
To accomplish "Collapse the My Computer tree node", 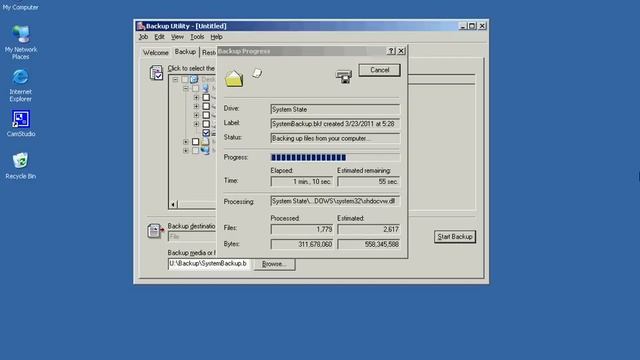I will click(186, 88).
